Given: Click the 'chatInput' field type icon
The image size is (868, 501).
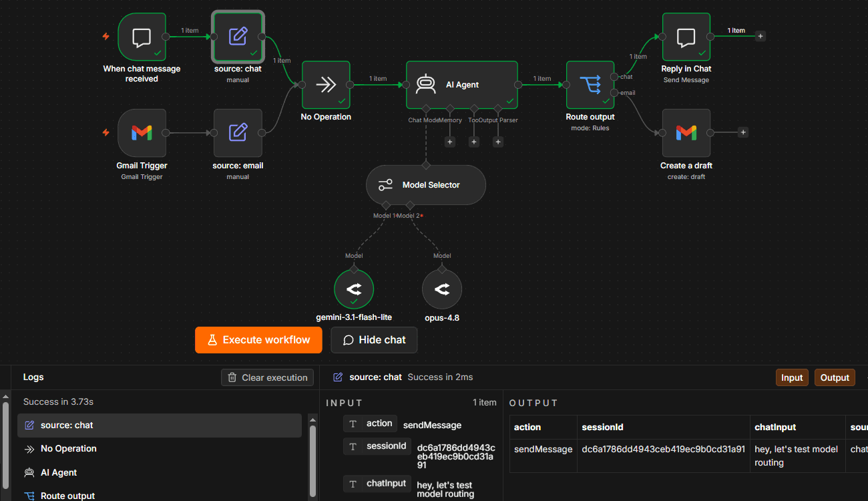Looking at the screenshot, I should (353, 484).
